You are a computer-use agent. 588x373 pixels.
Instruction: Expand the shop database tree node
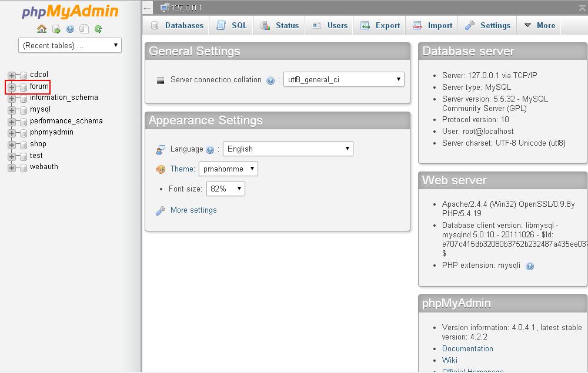[x=12, y=145]
